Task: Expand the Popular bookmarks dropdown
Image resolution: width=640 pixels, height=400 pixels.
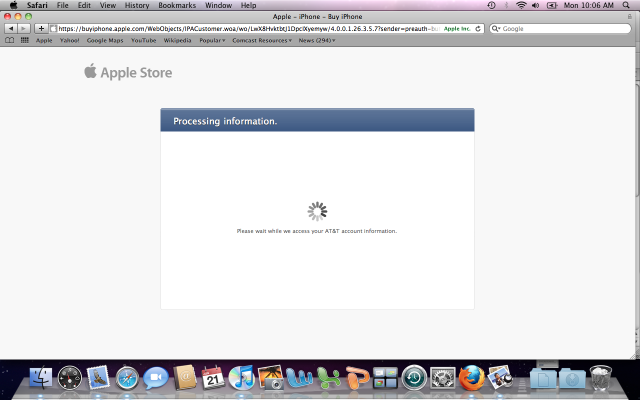Action: pos(212,40)
